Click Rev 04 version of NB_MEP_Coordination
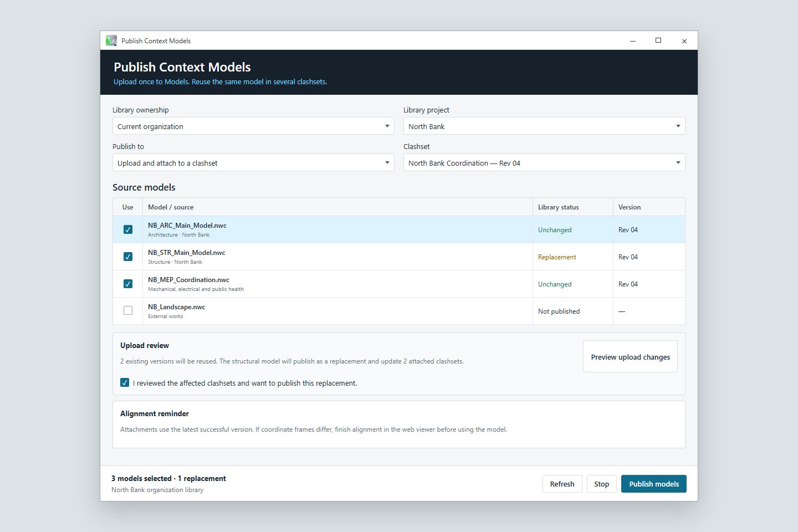 pyautogui.click(x=628, y=284)
